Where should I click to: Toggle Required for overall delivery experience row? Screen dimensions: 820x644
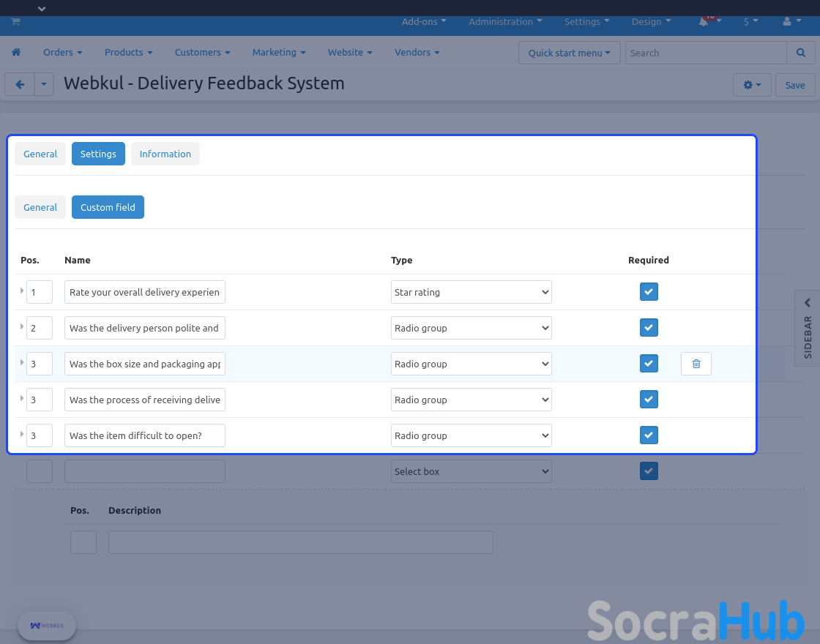(x=649, y=292)
